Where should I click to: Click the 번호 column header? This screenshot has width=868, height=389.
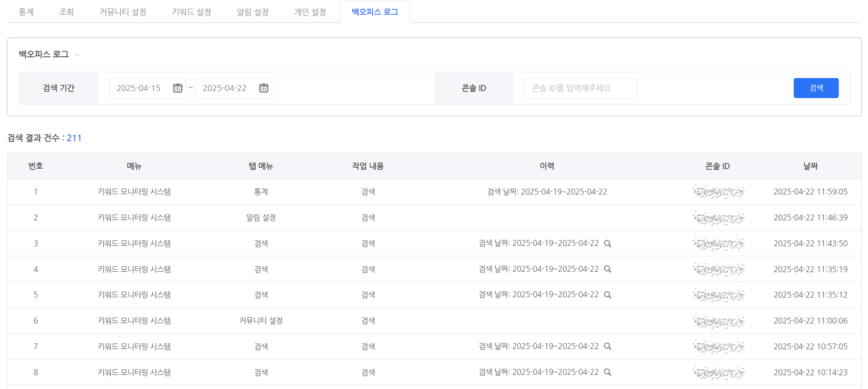[35, 166]
